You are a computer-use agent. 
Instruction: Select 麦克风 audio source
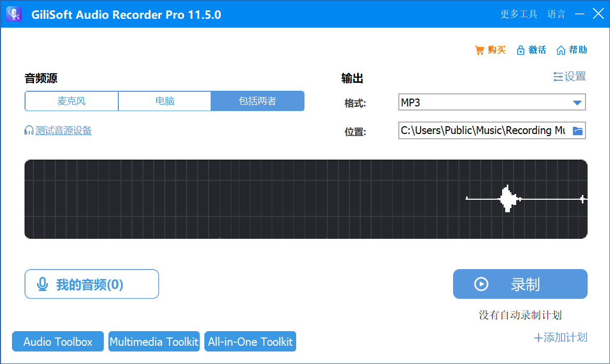[x=71, y=101]
